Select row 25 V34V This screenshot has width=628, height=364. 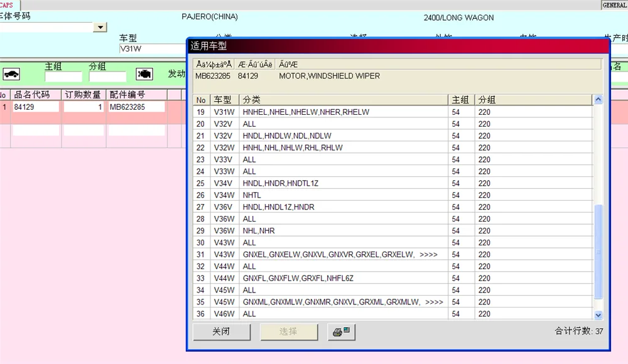click(x=392, y=183)
